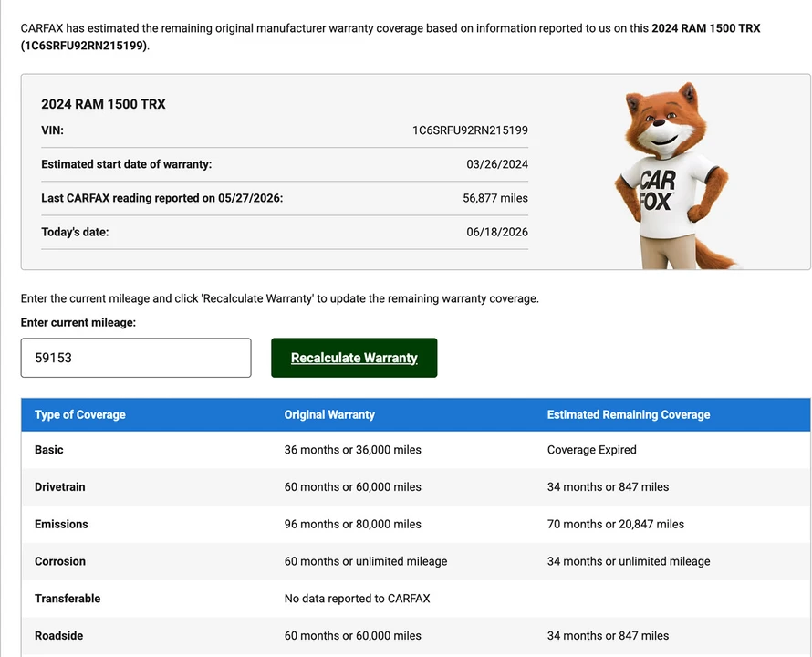Image resolution: width=812 pixels, height=657 pixels.
Task: Click Roadside's 34 months or 847 miles cell
Action: coord(608,636)
